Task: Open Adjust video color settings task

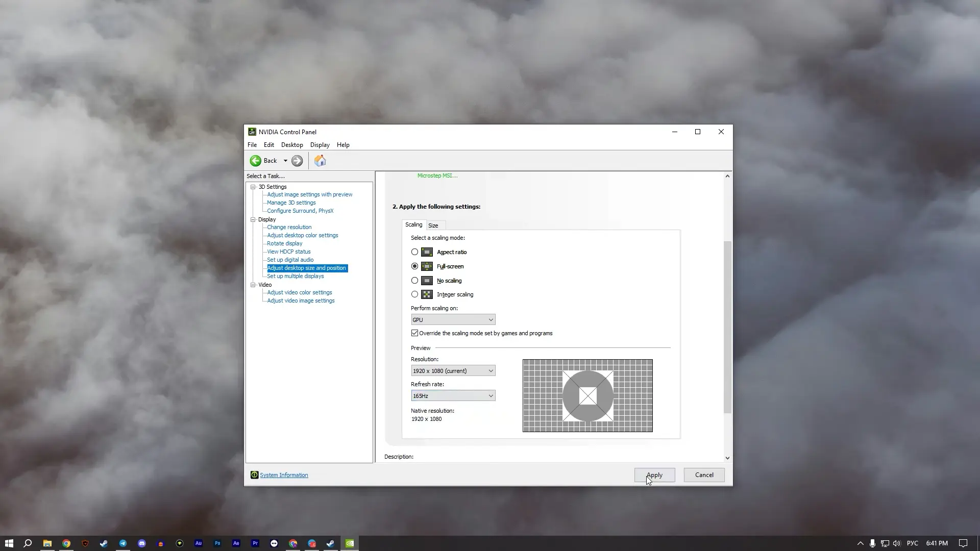Action: pos(300,292)
